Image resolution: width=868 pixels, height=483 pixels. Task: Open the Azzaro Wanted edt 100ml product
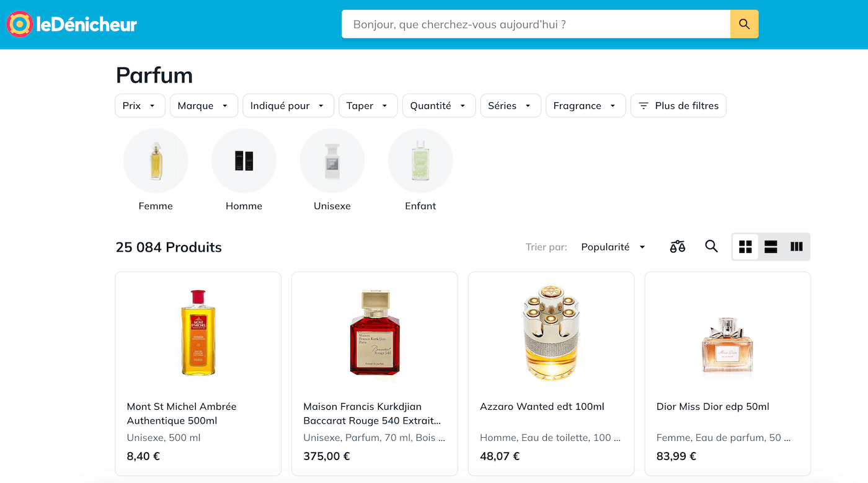point(542,406)
